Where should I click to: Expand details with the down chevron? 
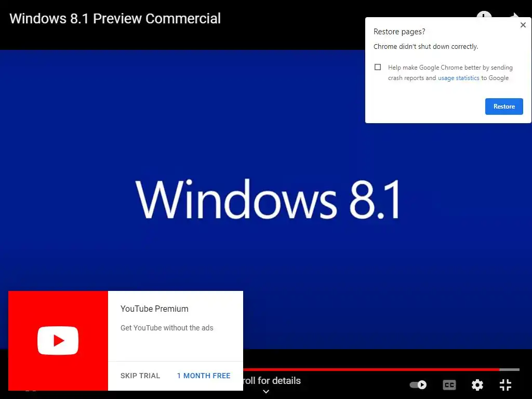266,392
